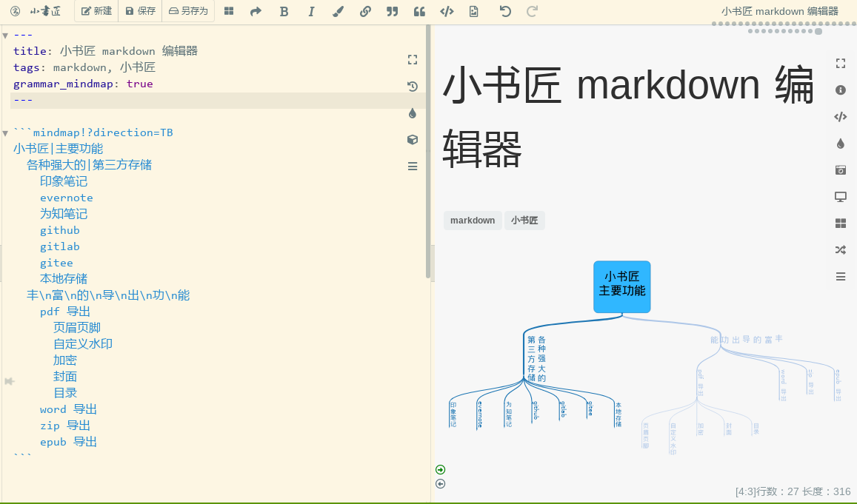Apply italic formatting
The width and height of the screenshot is (857, 504).
[311, 11]
